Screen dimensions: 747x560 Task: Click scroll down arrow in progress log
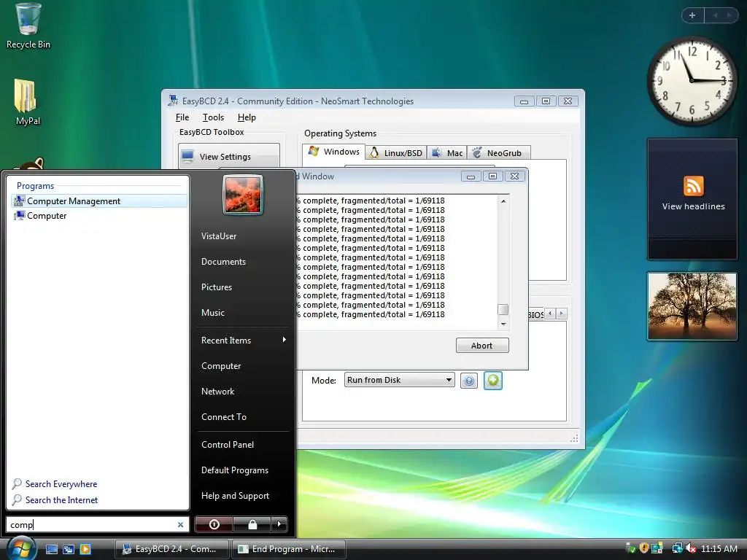[x=503, y=324]
